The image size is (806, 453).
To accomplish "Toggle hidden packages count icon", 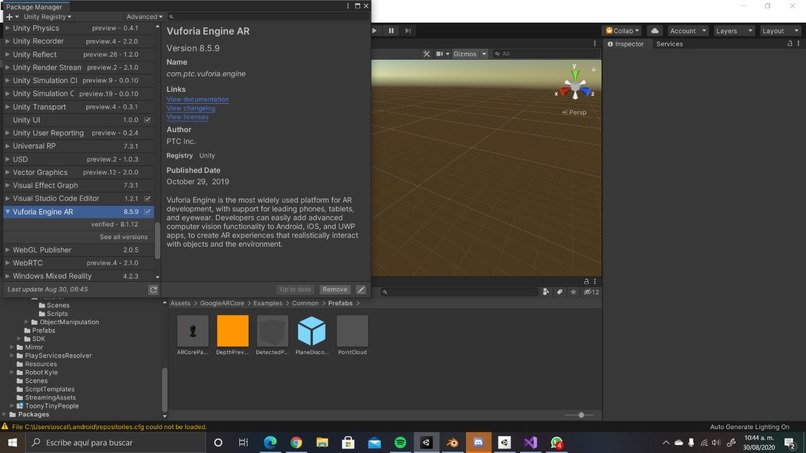I will click(591, 292).
